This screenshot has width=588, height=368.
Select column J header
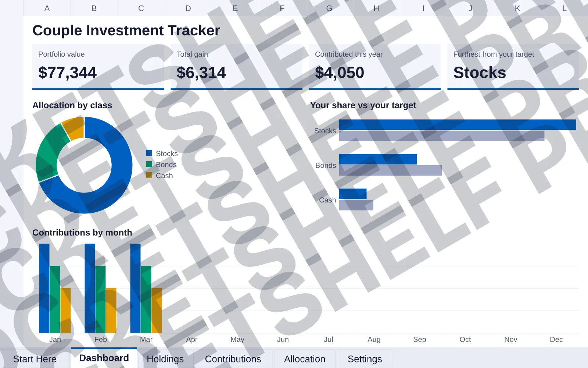pos(470,8)
